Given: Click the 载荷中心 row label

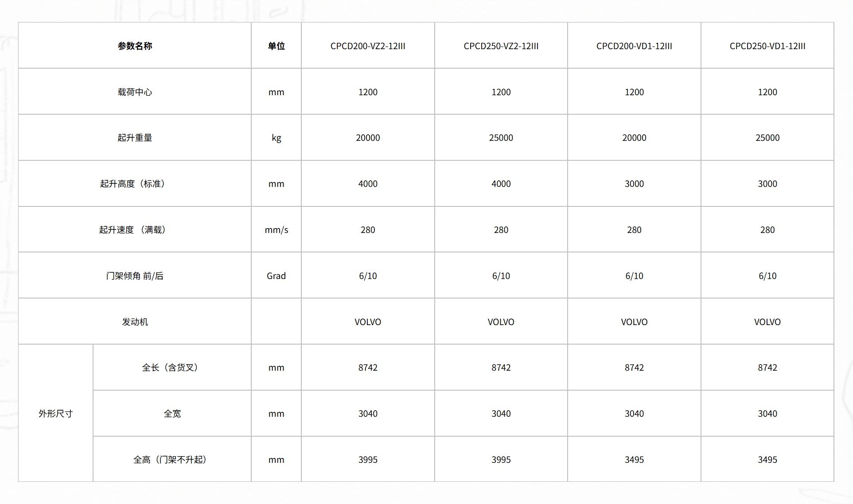Looking at the screenshot, I should (135, 92).
